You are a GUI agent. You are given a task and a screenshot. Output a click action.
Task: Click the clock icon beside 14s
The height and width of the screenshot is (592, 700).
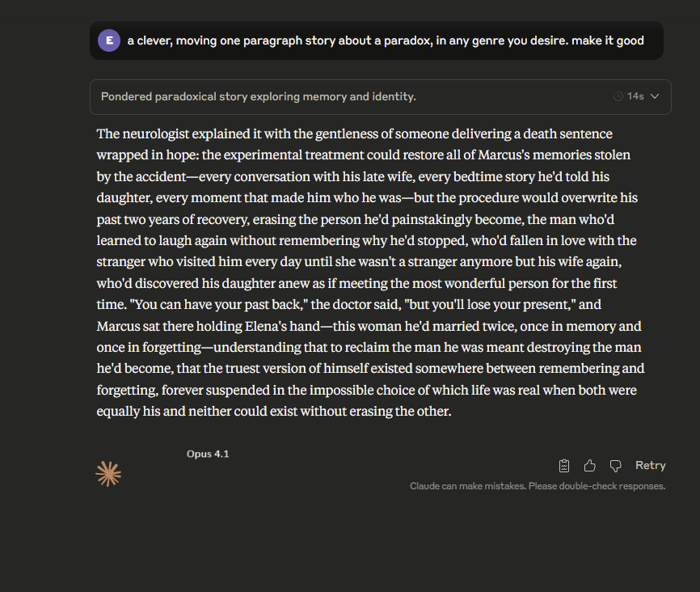[x=618, y=96]
